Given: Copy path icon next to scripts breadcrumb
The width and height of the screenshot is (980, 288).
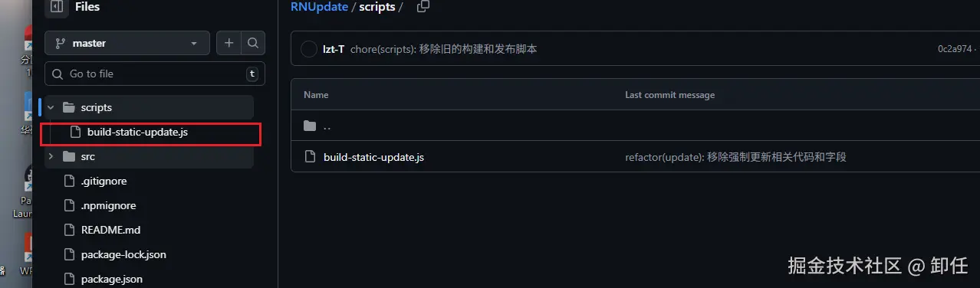Looking at the screenshot, I should [x=423, y=6].
